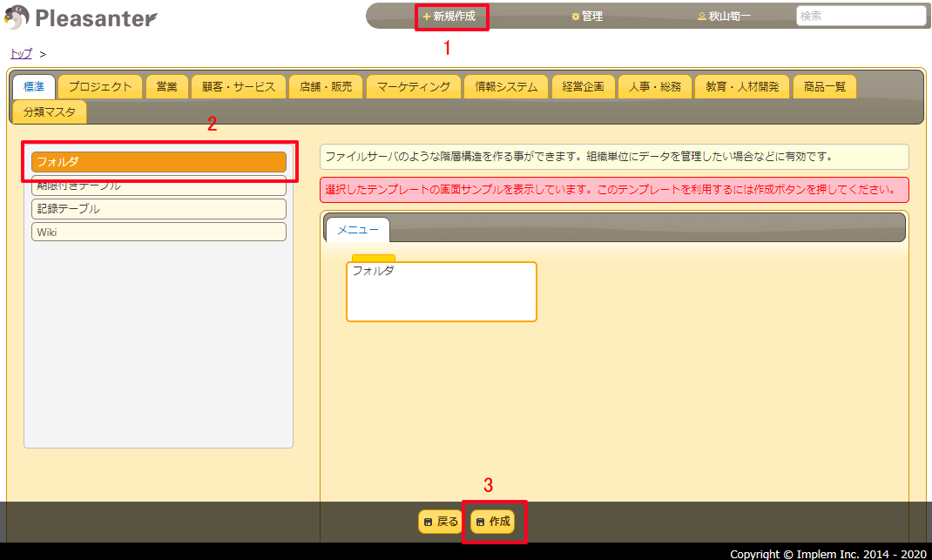Image resolution: width=932 pixels, height=560 pixels.
Task: Select the Wiki template from the list
Action: coord(159,231)
